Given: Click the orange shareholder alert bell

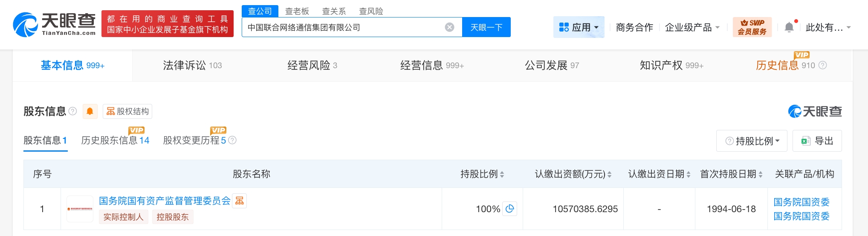Looking at the screenshot, I should click(x=90, y=111).
